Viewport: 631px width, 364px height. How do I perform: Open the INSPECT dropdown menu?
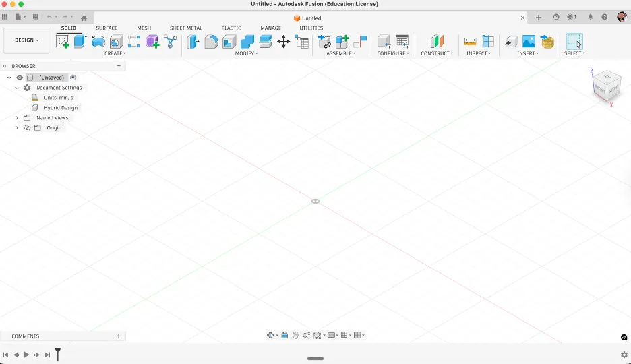pyautogui.click(x=479, y=53)
